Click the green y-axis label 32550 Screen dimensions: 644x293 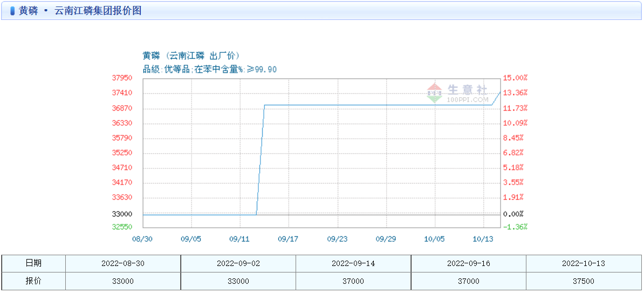[x=122, y=227]
